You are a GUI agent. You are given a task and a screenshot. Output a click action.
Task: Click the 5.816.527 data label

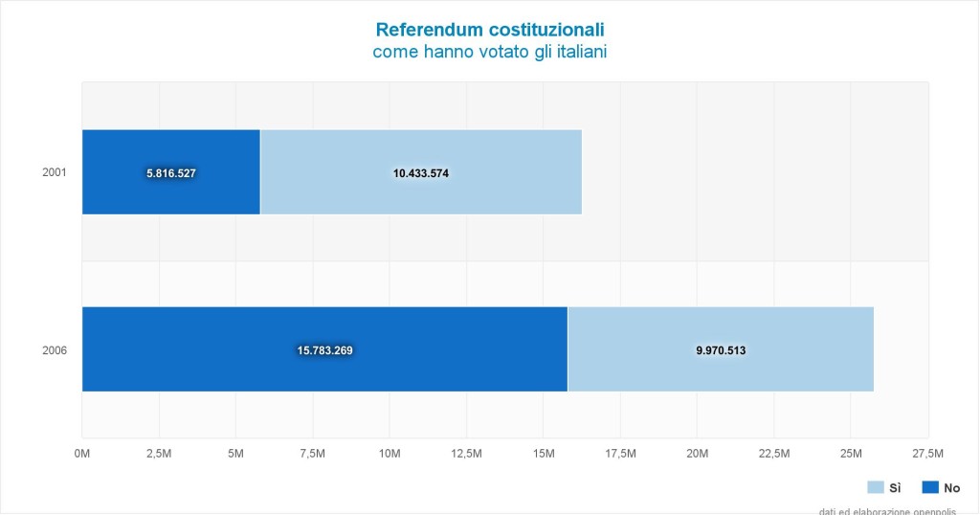point(171,173)
